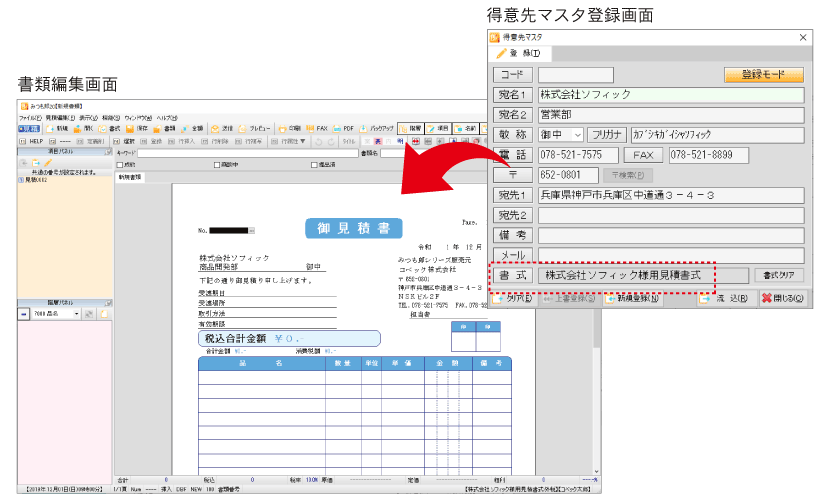Open the 表示(V) menu
The height and width of the screenshot is (500, 830).
coord(88,118)
